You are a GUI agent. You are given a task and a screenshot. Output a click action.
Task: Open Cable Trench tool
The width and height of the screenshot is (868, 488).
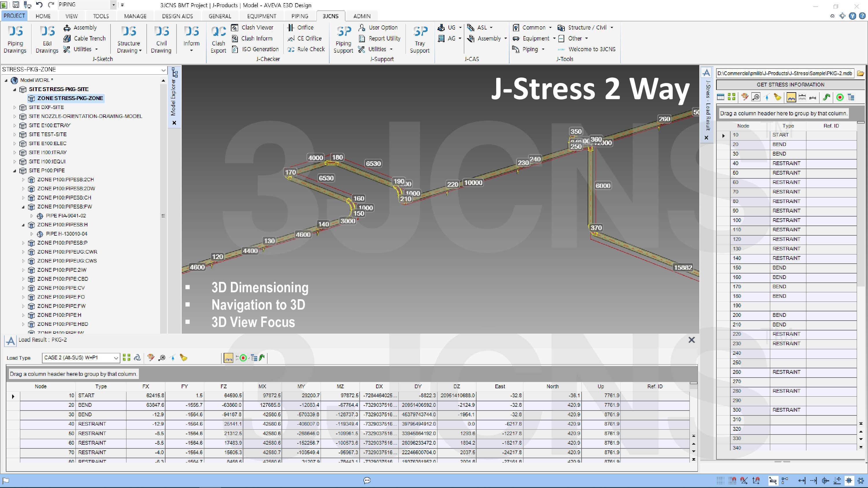84,38
